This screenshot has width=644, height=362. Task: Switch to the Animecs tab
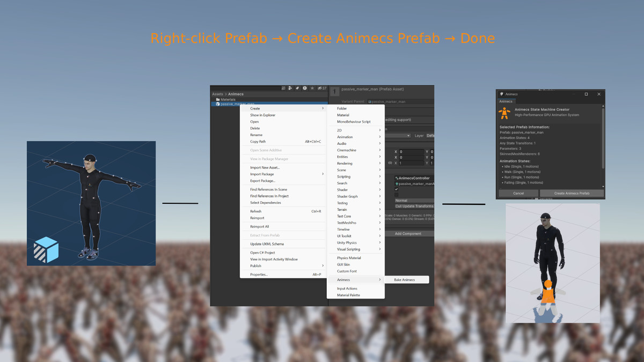506,101
